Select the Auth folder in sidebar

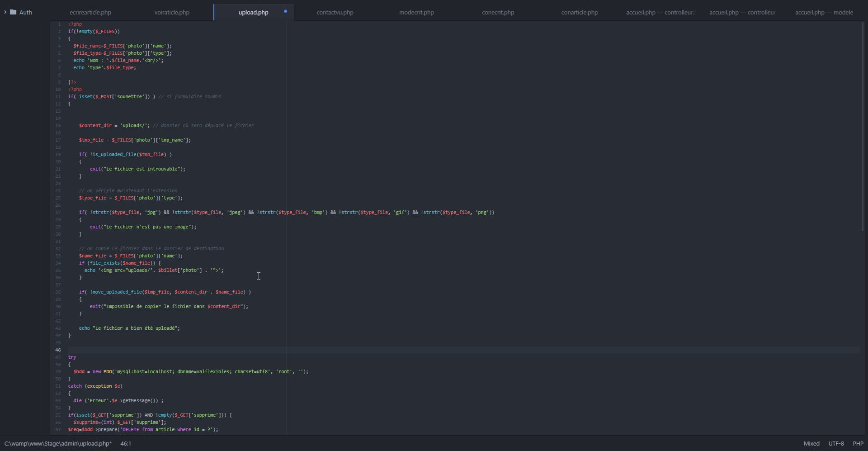point(25,12)
